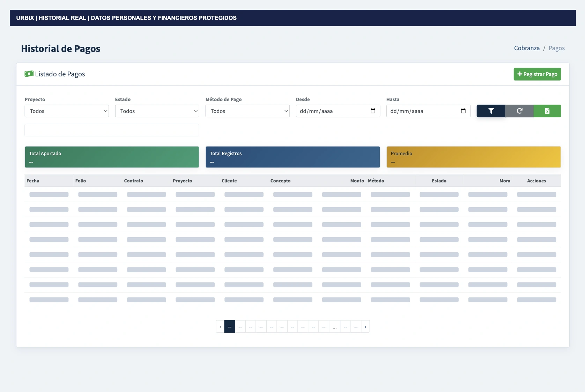Reset filters with the refresh arrow button
Viewport: 585px width, 392px height.
[519, 111]
